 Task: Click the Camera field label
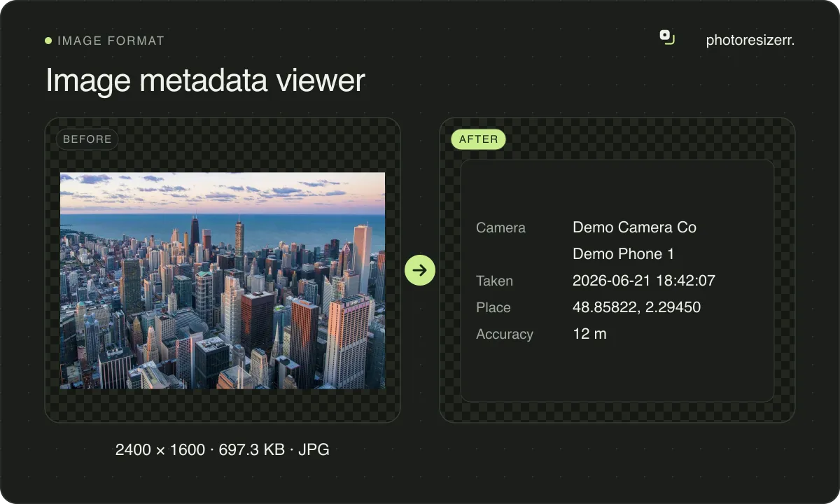coord(500,227)
